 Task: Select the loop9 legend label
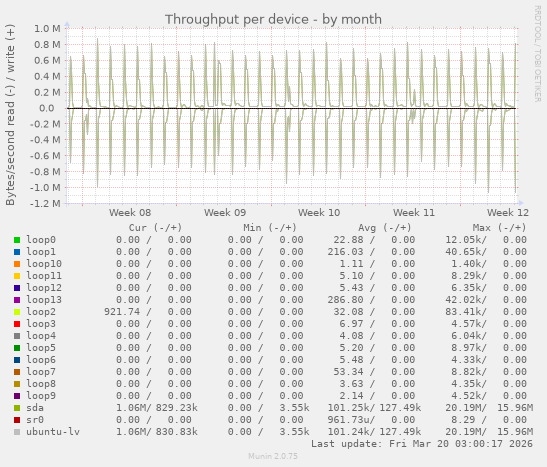point(41,396)
